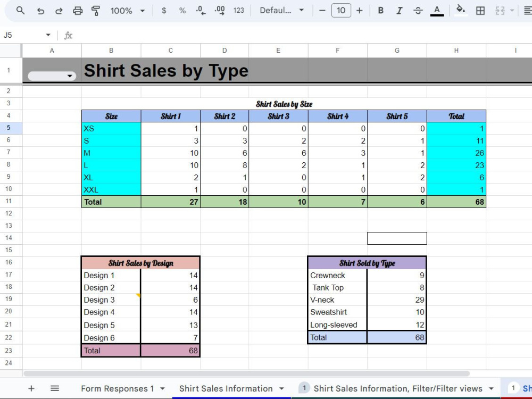Click the Shirt Sales by Design header

(141, 263)
